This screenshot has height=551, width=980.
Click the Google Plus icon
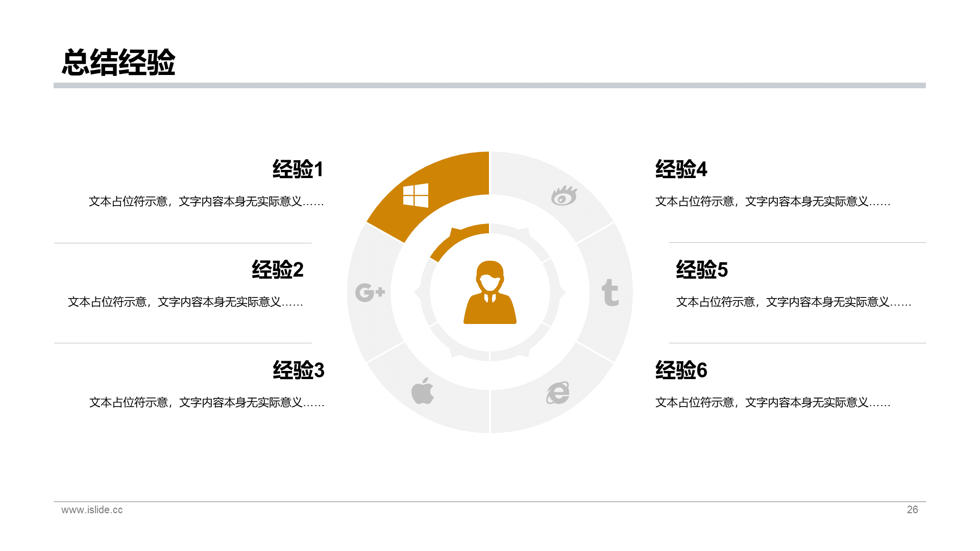pos(370,292)
